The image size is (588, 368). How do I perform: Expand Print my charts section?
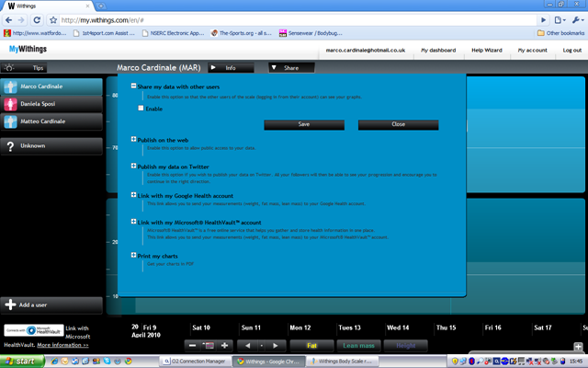tap(133, 256)
